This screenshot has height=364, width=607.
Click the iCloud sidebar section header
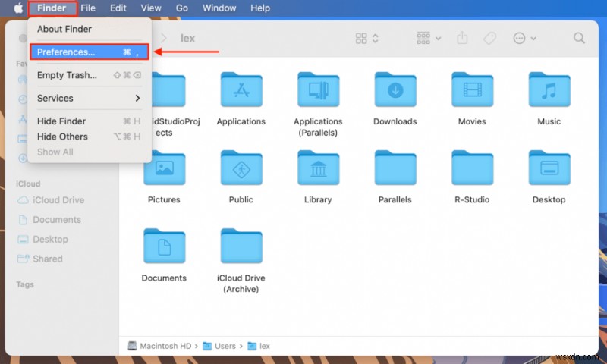pos(28,184)
